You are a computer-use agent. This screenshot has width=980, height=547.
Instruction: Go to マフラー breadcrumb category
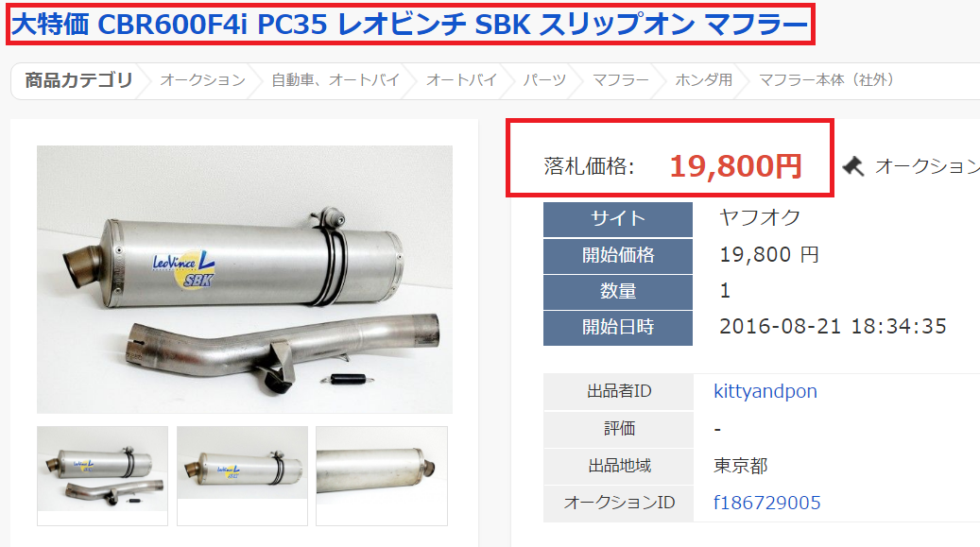coord(621,80)
